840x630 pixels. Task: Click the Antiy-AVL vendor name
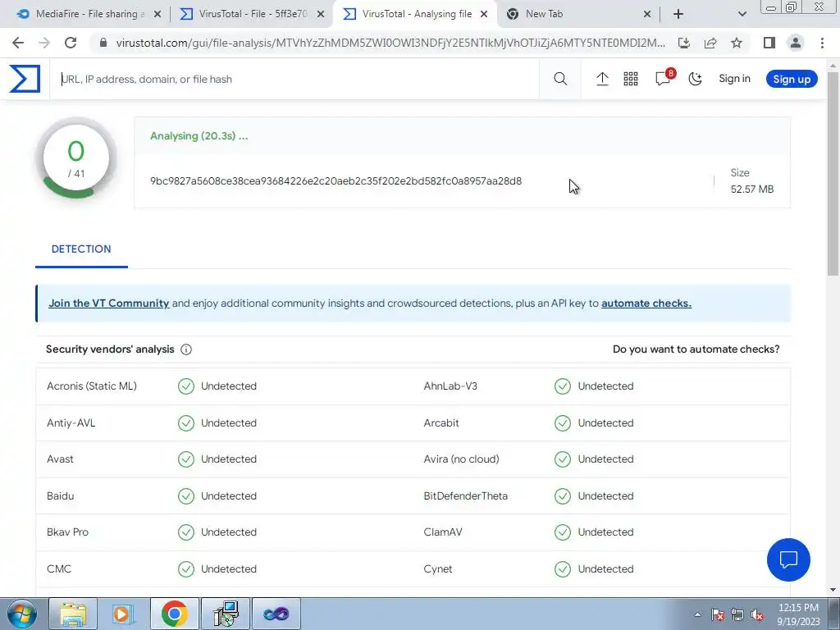71,422
